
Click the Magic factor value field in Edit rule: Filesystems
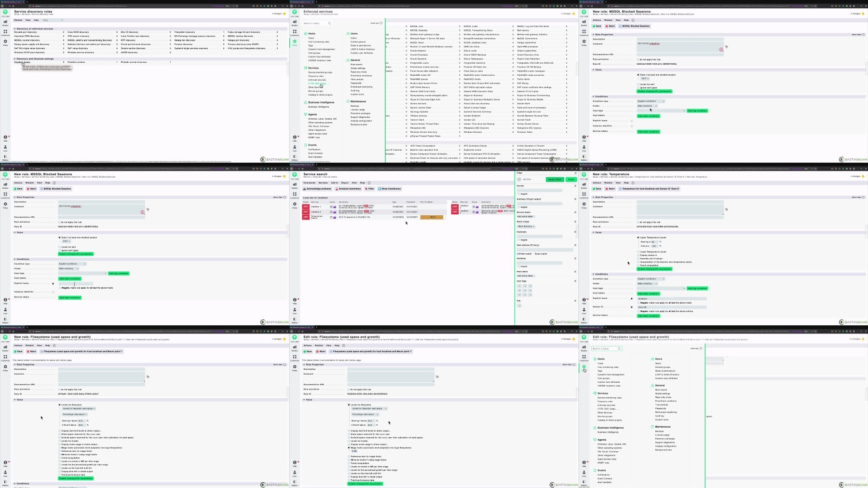tap(355, 451)
